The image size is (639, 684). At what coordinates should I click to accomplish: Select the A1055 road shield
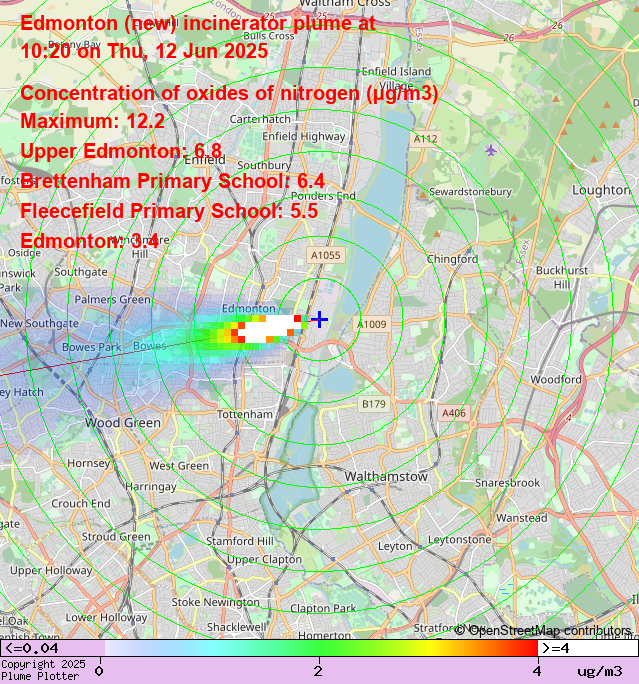point(326,255)
